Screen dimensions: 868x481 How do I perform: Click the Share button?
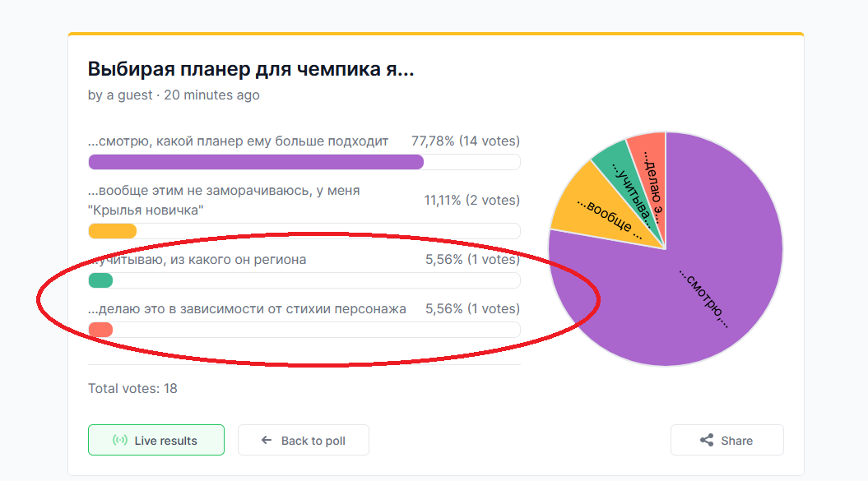[x=726, y=440]
